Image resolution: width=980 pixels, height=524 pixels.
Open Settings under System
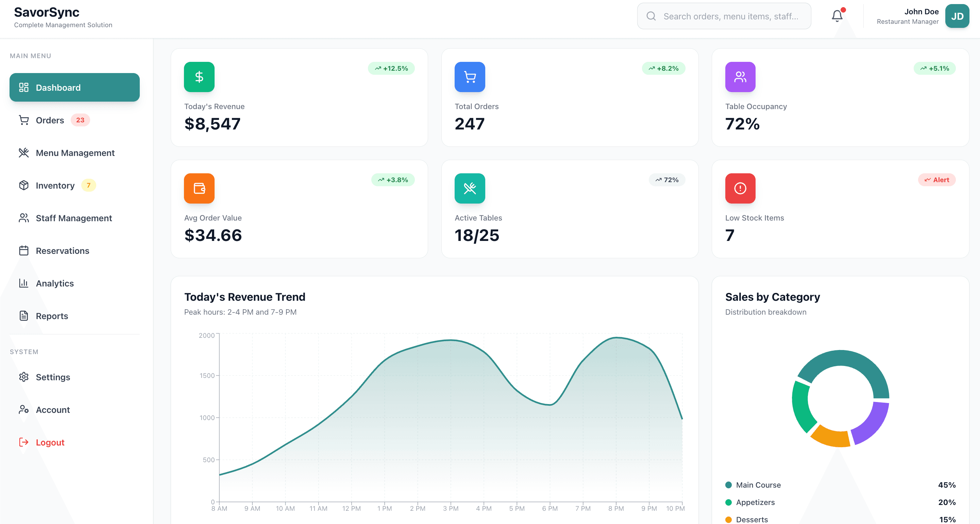pos(53,377)
